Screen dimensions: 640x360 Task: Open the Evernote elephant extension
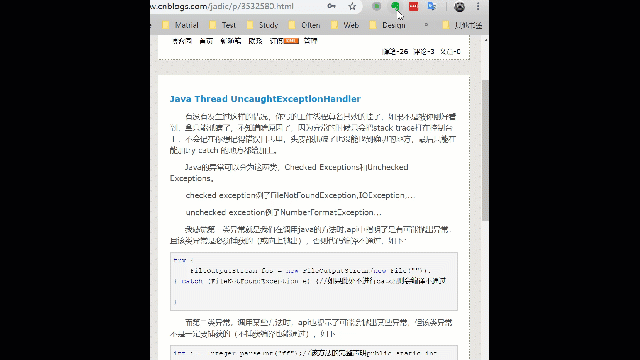pos(395,6)
